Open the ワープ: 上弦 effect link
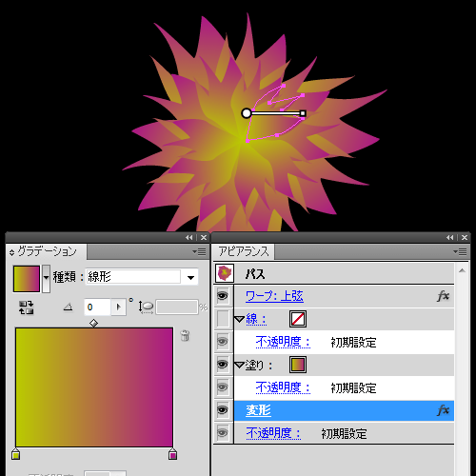 tap(274, 296)
